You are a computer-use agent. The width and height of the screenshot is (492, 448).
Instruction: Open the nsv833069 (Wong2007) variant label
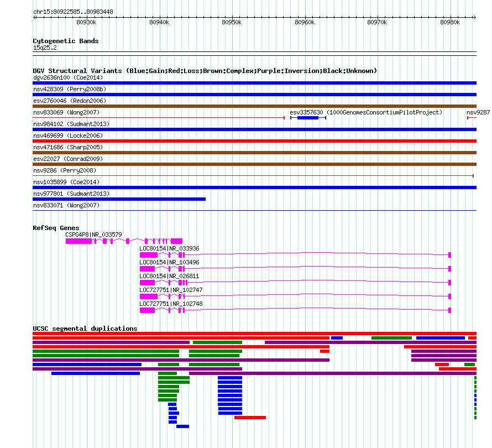tap(66, 112)
